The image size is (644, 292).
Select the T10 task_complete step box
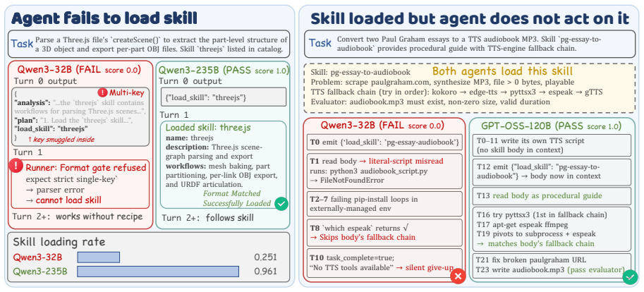384,263
